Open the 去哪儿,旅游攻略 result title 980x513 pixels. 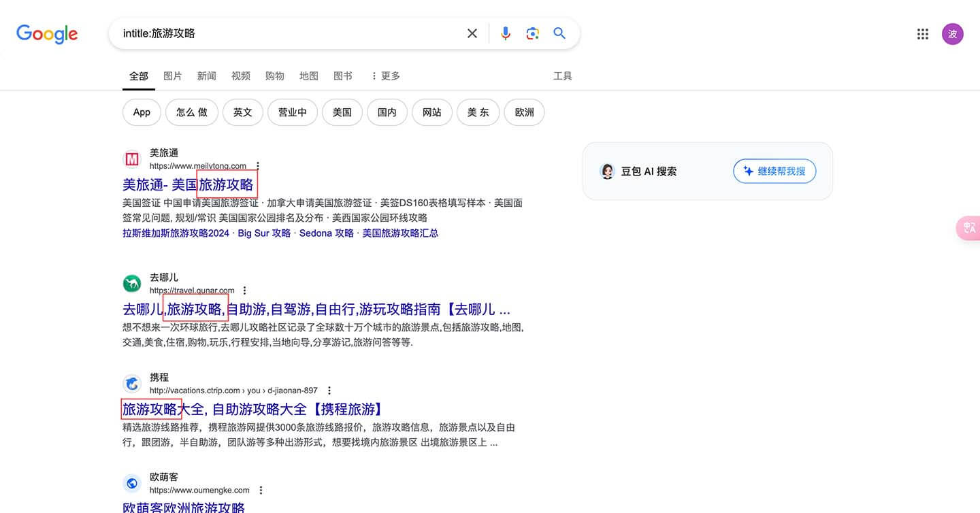pos(316,309)
